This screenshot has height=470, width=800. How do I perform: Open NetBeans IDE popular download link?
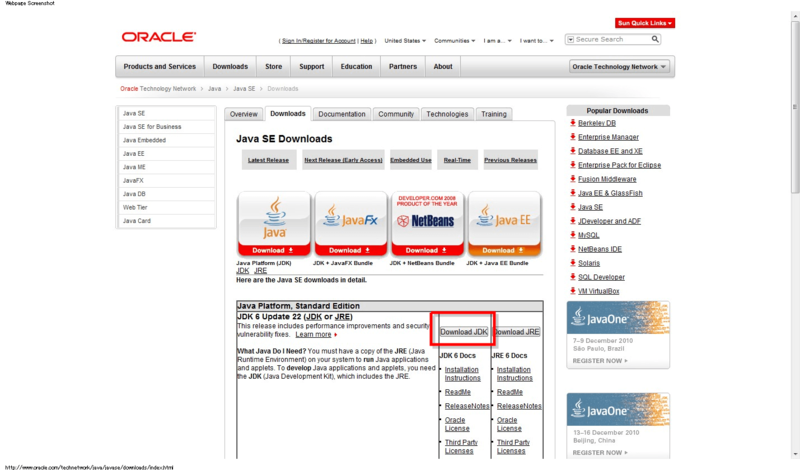(599, 249)
